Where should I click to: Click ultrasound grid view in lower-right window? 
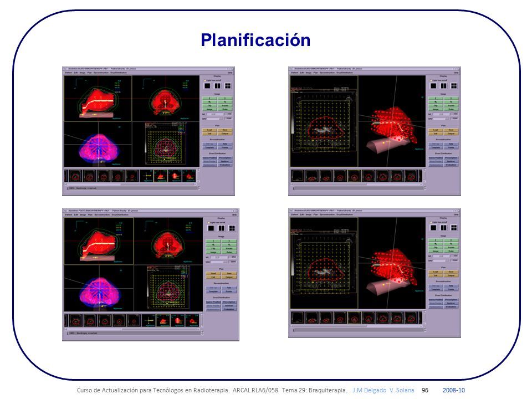[x=324, y=263]
